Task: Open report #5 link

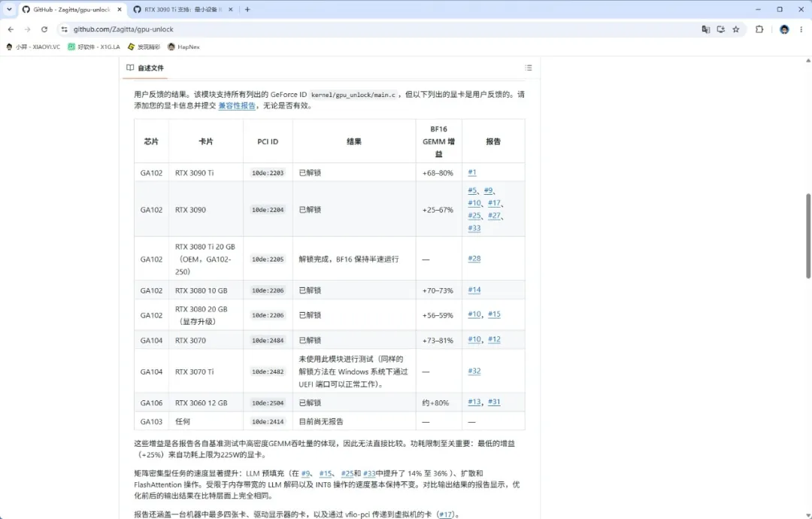Action: click(x=471, y=190)
